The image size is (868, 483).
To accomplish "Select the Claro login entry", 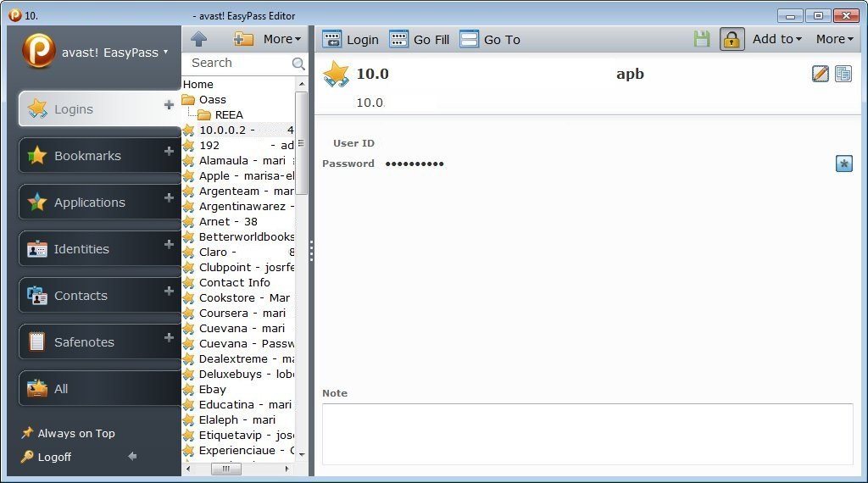I will 238,252.
